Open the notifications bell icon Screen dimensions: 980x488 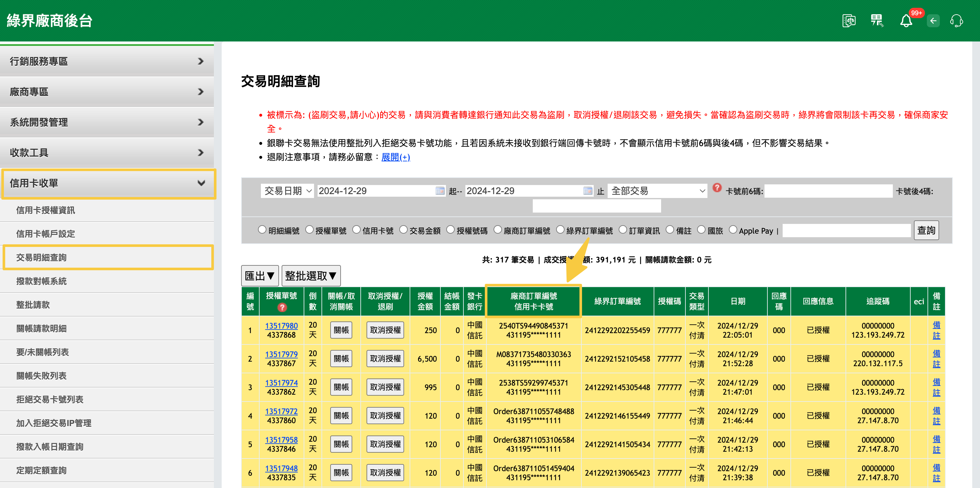(x=906, y=20)
